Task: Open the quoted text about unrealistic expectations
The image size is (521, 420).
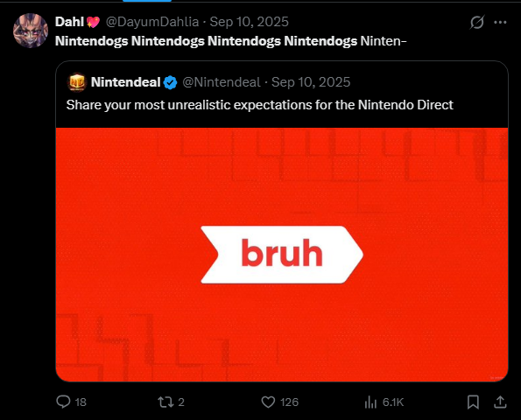Action: pyautogui.click(x=259, y=105)
